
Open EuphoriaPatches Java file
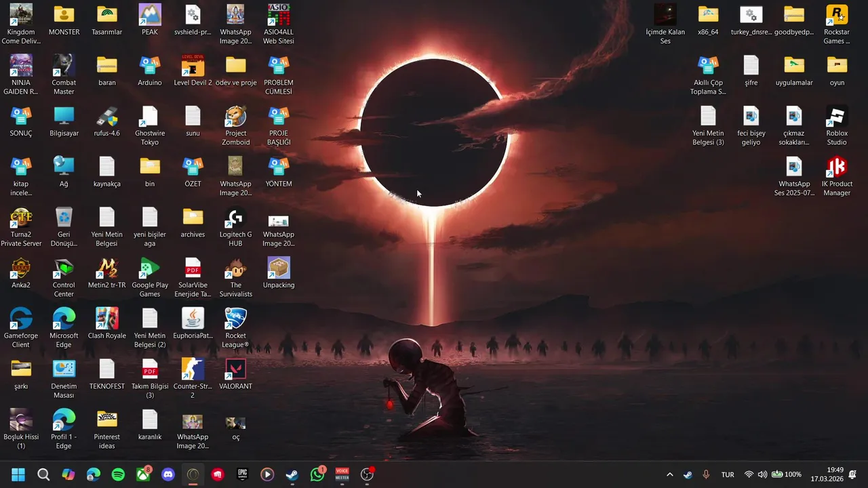[x=193, y=324]
